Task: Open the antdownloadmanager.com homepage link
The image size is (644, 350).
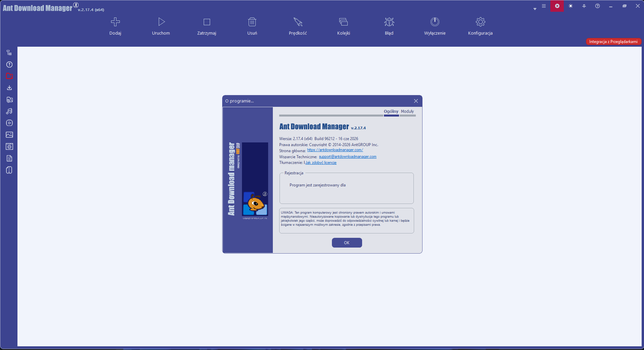Action: click(335, 150)
